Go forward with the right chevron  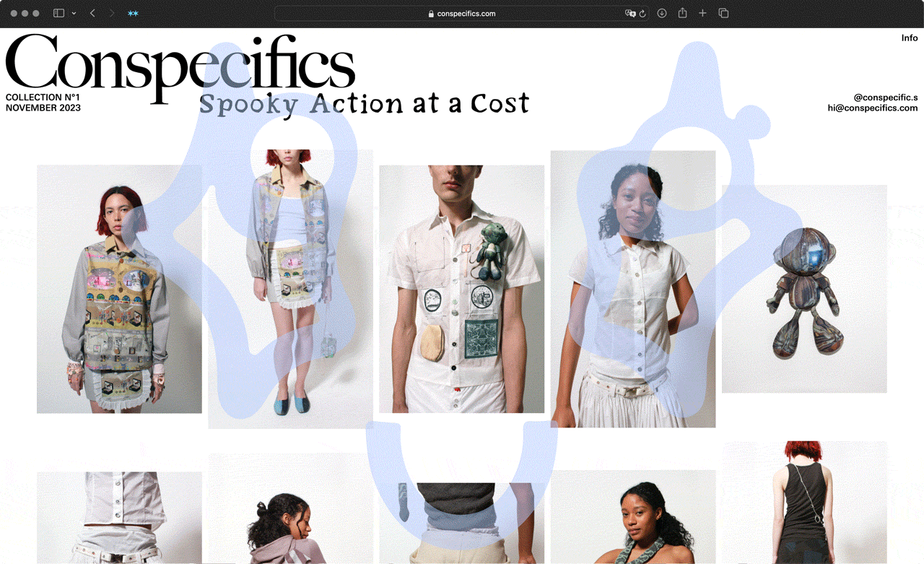[112, 13]
